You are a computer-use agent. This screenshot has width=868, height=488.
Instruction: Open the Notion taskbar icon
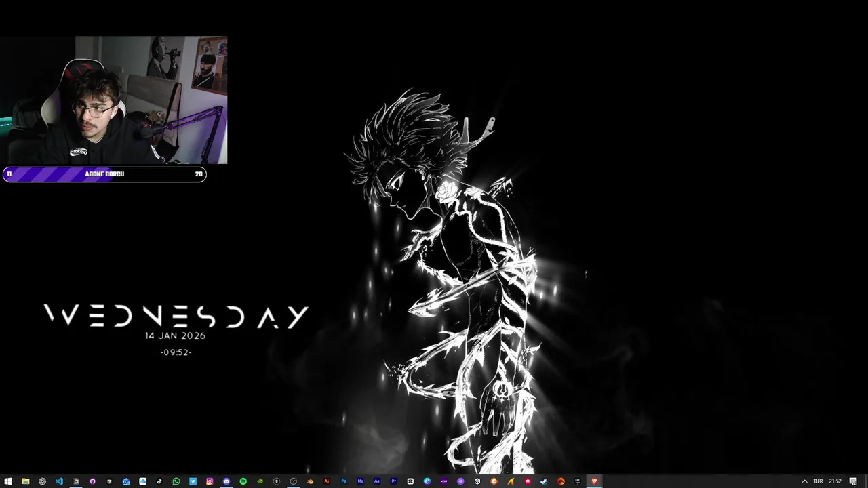(x=76, y=481)
